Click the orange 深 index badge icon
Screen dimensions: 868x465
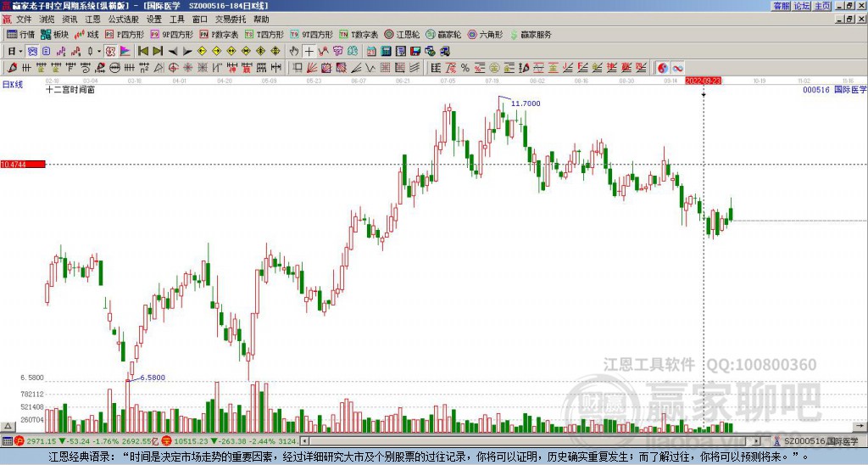coord(167,441)
